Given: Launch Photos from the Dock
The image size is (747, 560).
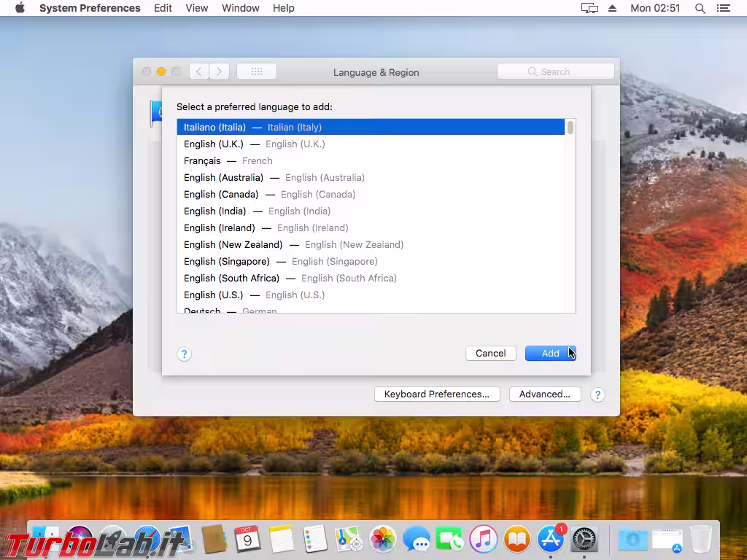Looking at the screenshot, I should (x=384, y=540).
